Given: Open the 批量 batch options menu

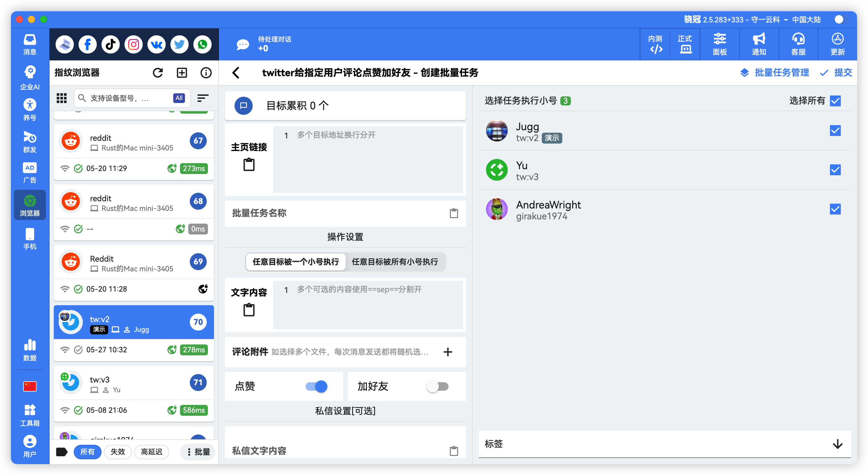Looking at the screenshot, I should 198,451.
